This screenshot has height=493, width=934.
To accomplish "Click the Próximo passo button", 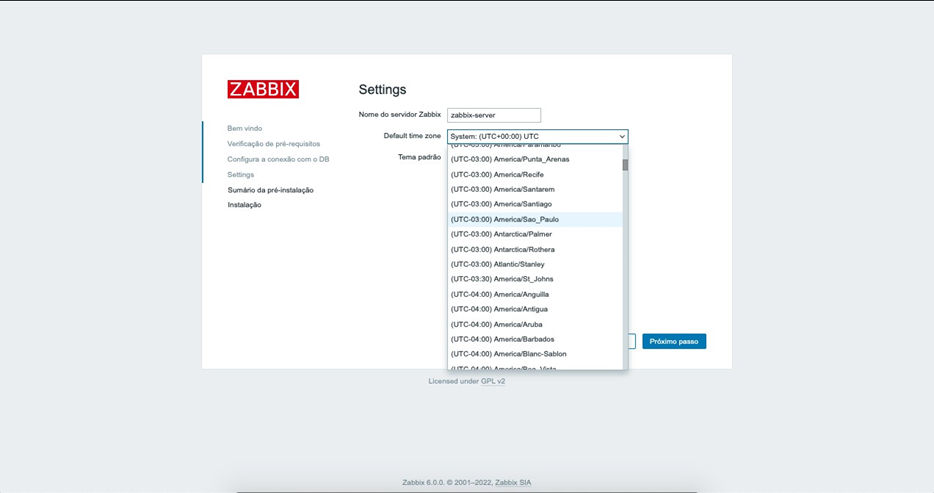I will [674, 341].
